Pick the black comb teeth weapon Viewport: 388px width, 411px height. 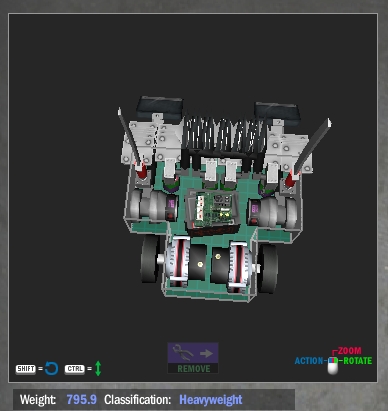click(x=224, y=135)
